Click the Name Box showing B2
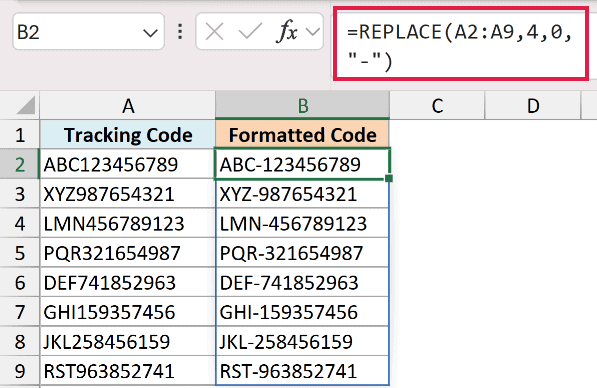 pyautogui.click(x=88, y=32)
